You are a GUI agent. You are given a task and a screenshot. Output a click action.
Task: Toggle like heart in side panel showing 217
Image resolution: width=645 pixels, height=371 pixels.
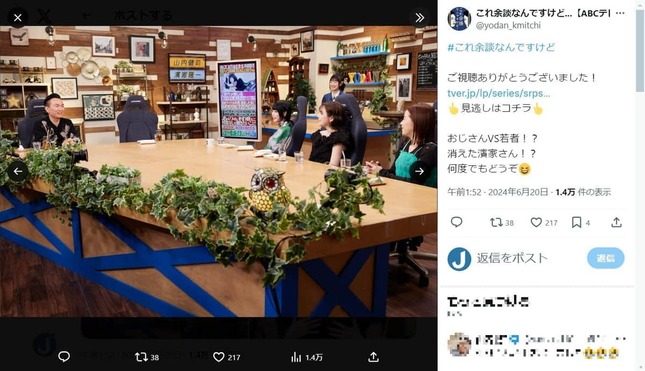click(544, 223)
